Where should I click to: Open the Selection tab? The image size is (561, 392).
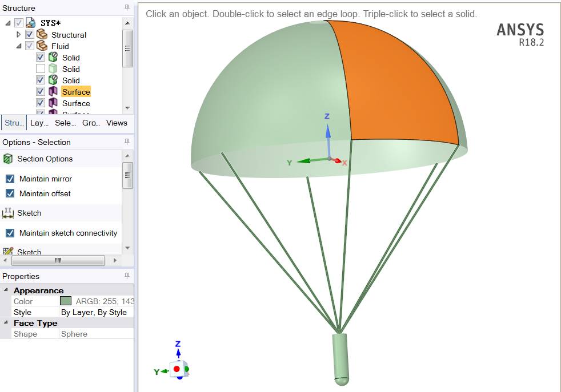click(65, 123)
